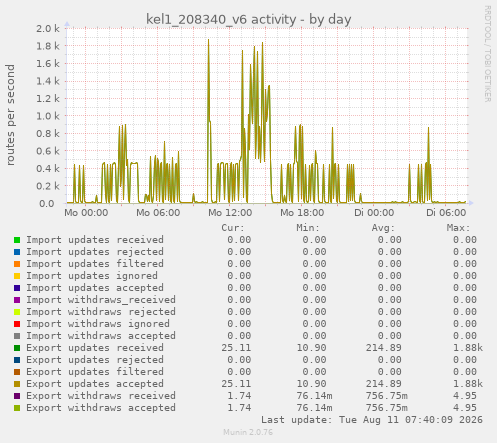497x443 pixels.
Task: Select the Import withdraws rejected legend label
Action: point(101,312)
